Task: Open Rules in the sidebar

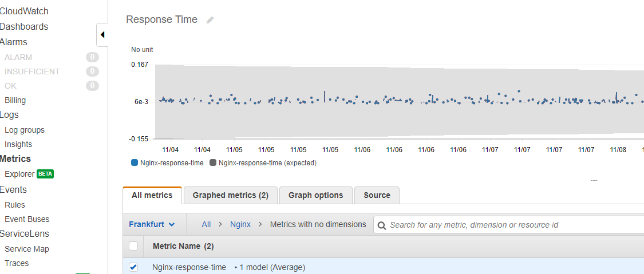Action: click(x=15, y=205)
